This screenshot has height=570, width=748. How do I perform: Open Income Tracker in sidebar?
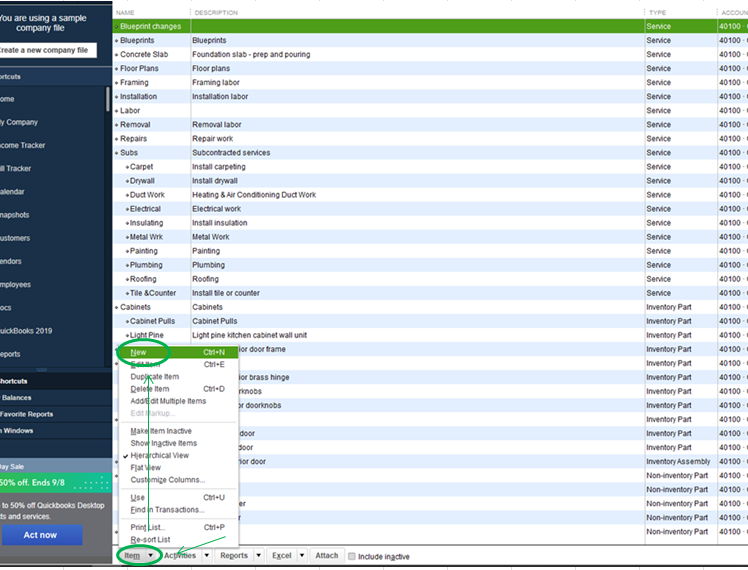[x=22, y=145]
